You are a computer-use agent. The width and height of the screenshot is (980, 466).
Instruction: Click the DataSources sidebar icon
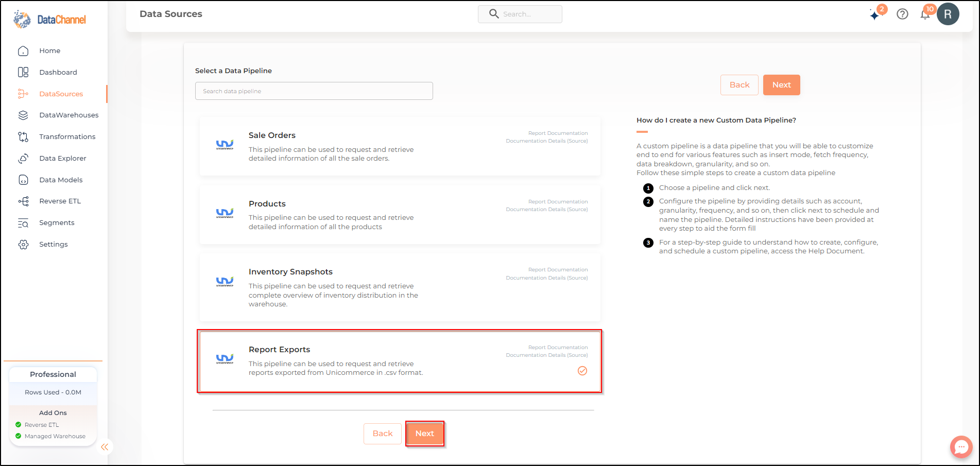[x=23, y=94]
